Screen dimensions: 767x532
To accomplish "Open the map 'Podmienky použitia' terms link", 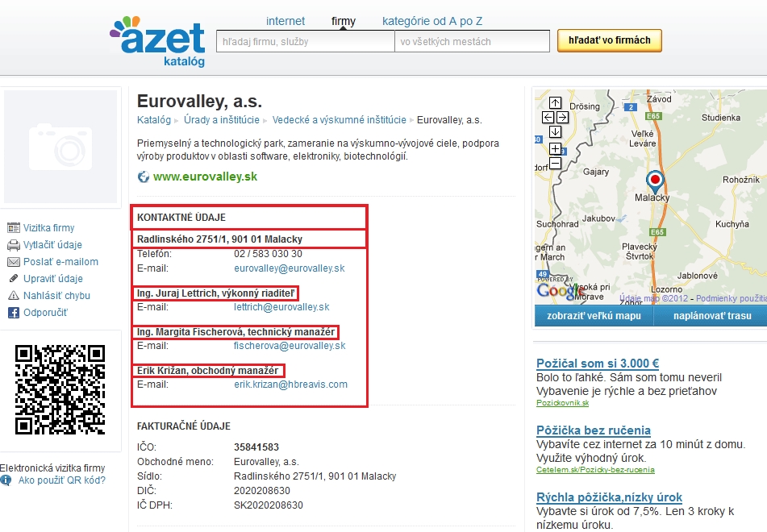I will click(732, 298).
